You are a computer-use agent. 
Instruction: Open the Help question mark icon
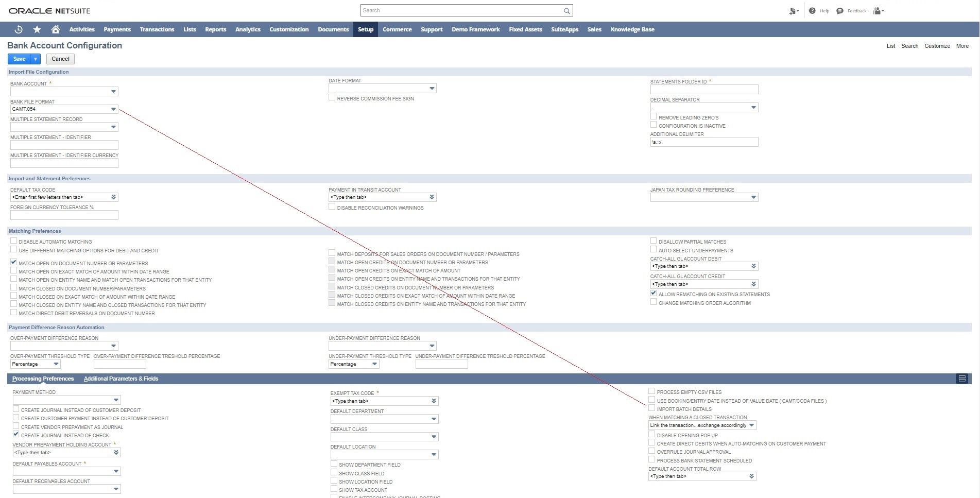point(812,11)
